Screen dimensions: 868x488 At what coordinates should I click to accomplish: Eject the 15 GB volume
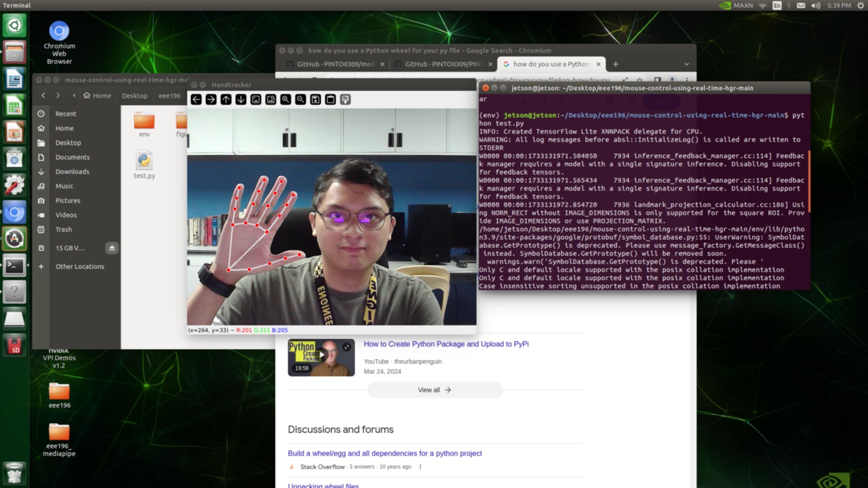112,248
